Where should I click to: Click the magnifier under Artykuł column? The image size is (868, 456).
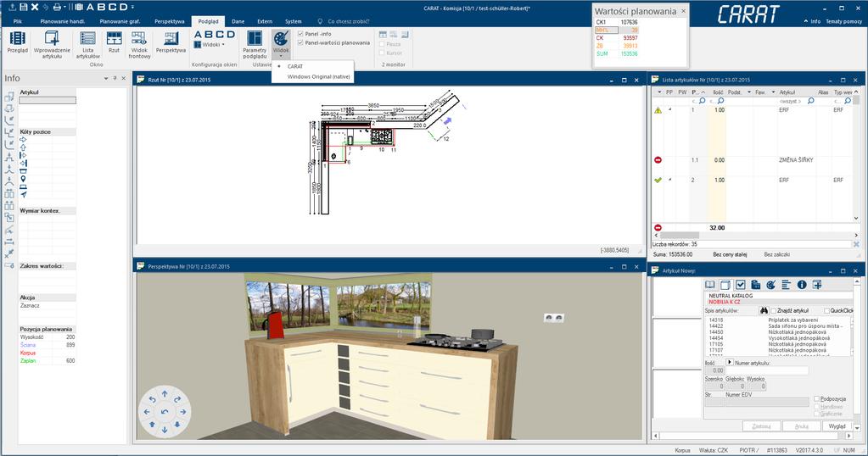[810, 101]
